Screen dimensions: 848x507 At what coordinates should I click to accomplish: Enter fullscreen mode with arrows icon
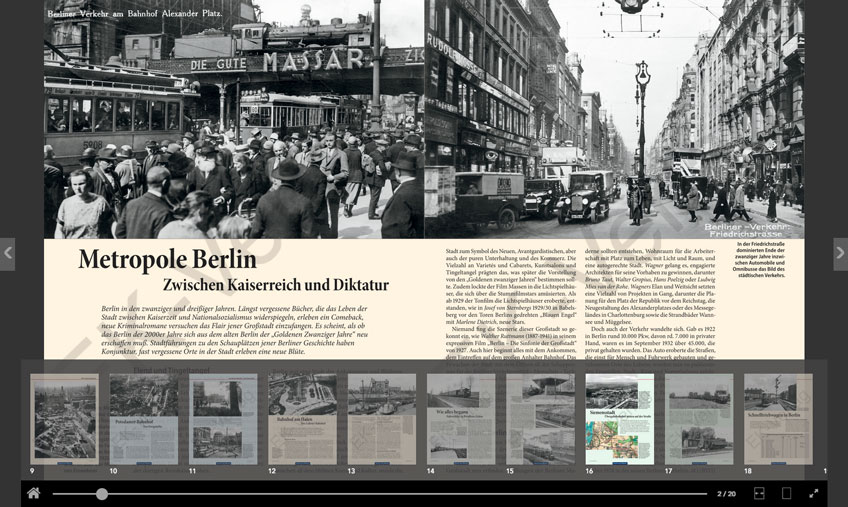tap(813, 493)
